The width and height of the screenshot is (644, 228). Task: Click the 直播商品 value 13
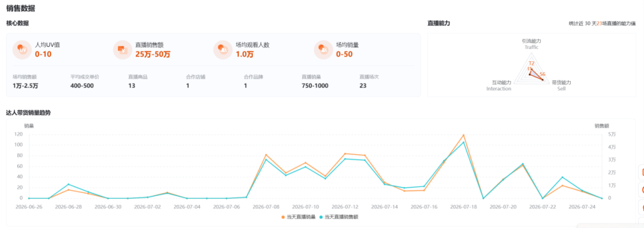pos(131,86)
